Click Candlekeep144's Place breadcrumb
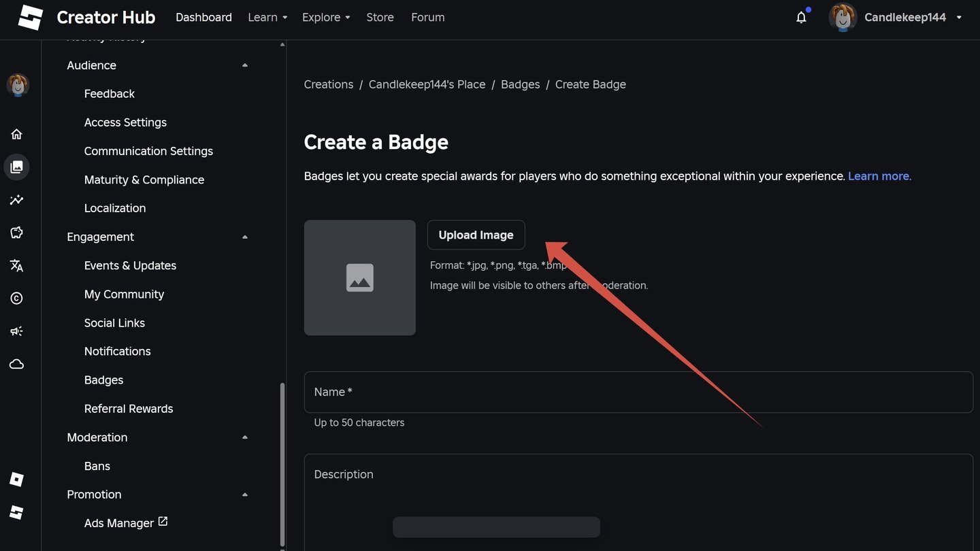 [427, 84]
